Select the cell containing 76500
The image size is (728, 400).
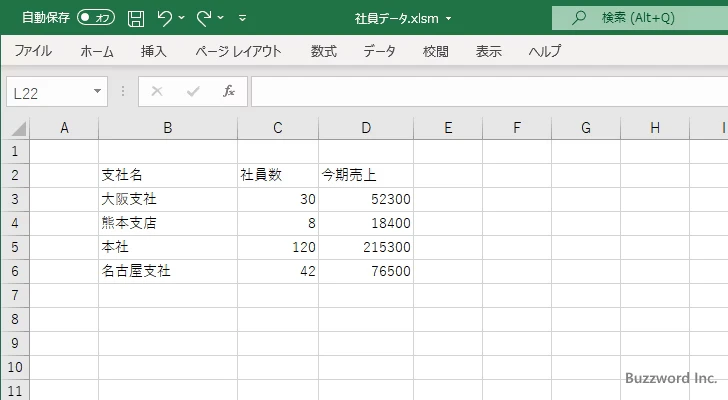366,271
